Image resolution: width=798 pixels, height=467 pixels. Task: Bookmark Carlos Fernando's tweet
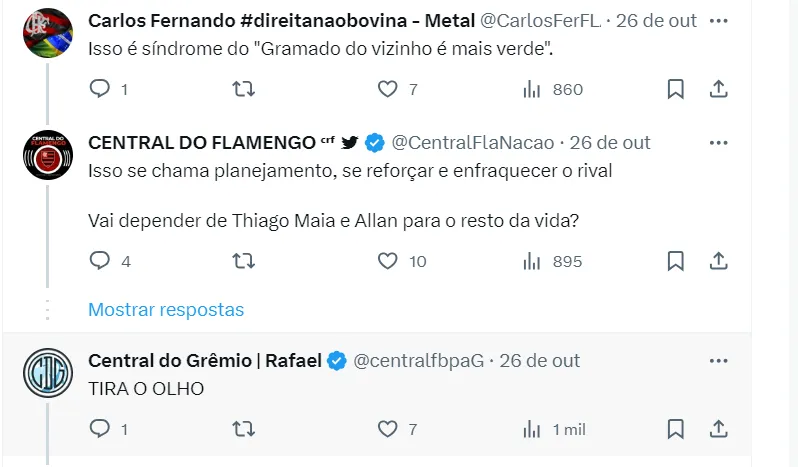click(676, 90)
